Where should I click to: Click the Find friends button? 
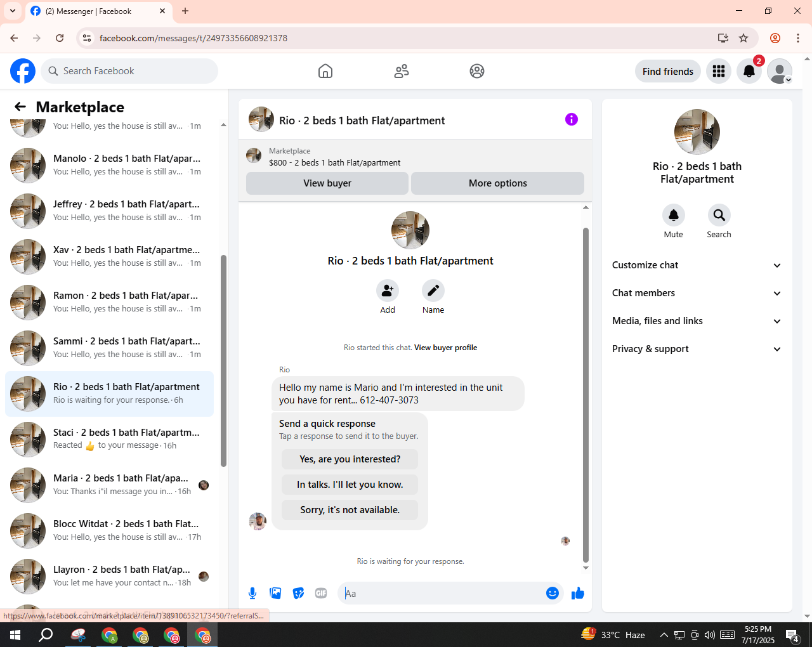[668, 71]
